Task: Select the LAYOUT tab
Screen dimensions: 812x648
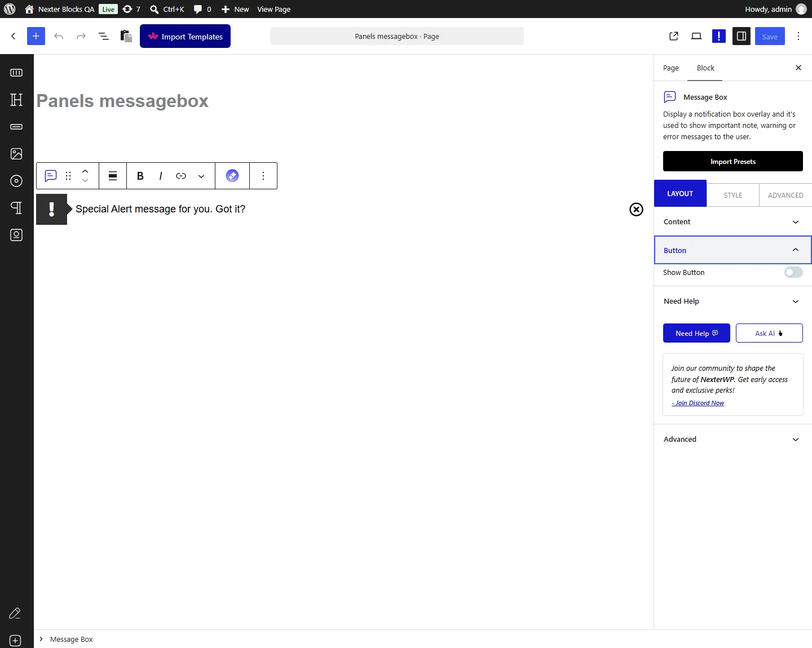Action: [680, 193]
